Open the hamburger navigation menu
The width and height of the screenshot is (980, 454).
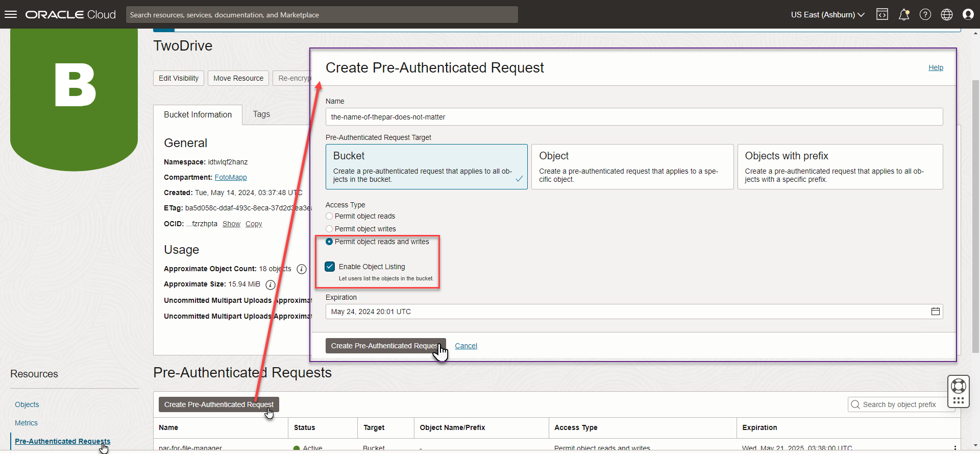click(11, 14)
